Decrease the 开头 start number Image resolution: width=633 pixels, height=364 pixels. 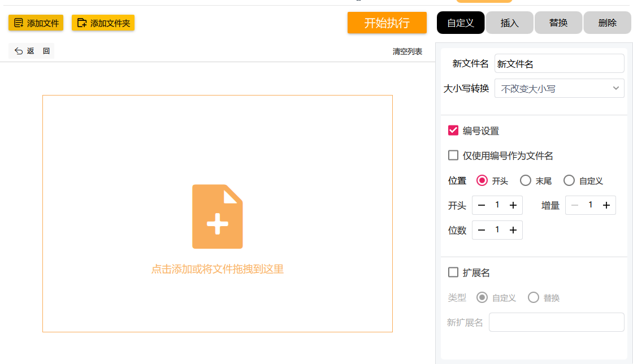coord(481,205)
